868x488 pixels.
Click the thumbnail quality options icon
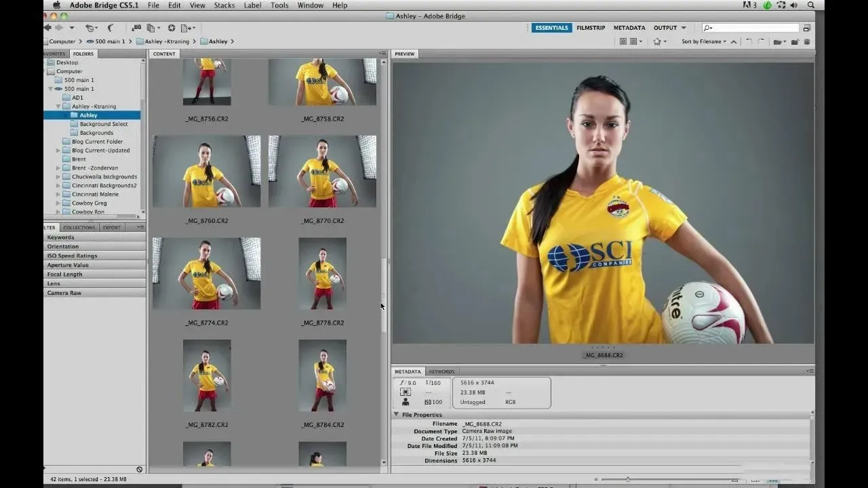click(623, 41)
